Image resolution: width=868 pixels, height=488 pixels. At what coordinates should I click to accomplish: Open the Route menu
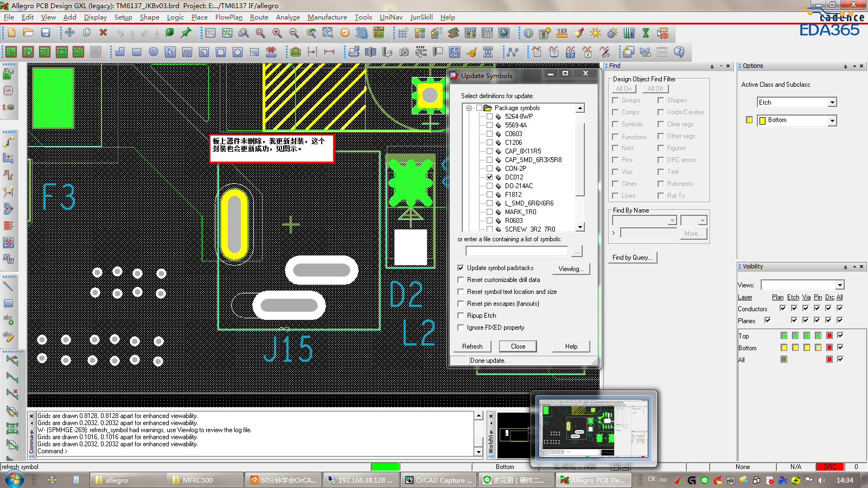[259, 17]
